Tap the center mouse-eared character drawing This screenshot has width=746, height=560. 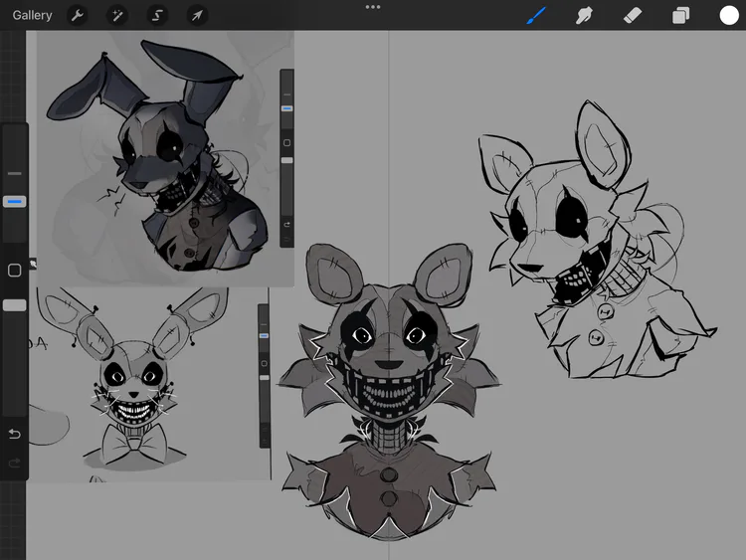click(389, 391)
